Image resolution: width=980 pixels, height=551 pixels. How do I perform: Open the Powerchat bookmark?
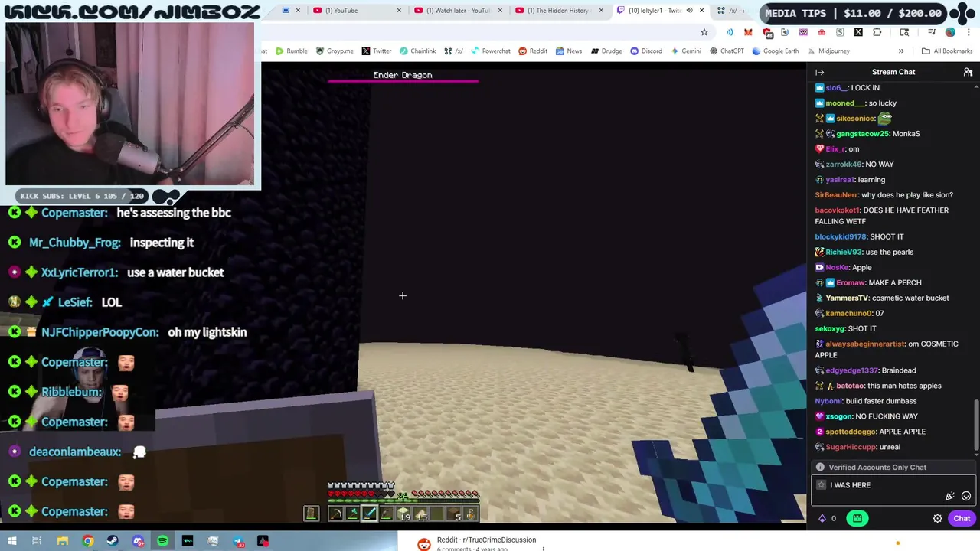pos(491,51)
